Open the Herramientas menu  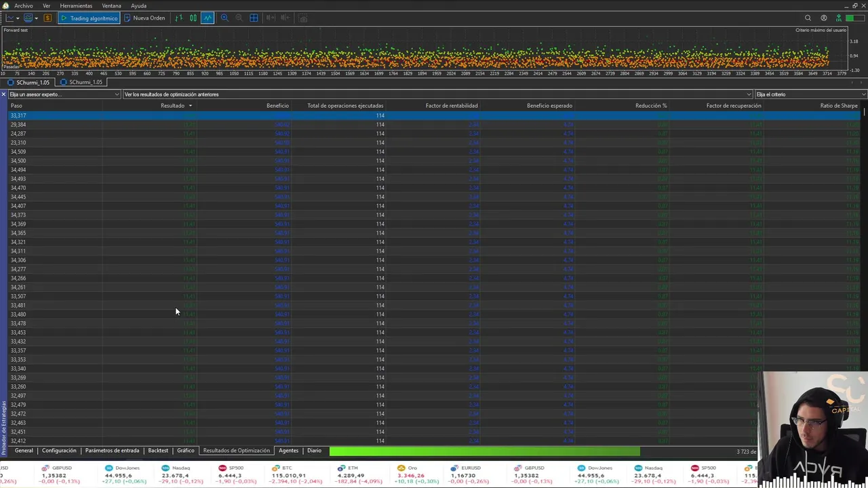pos(76,5)
